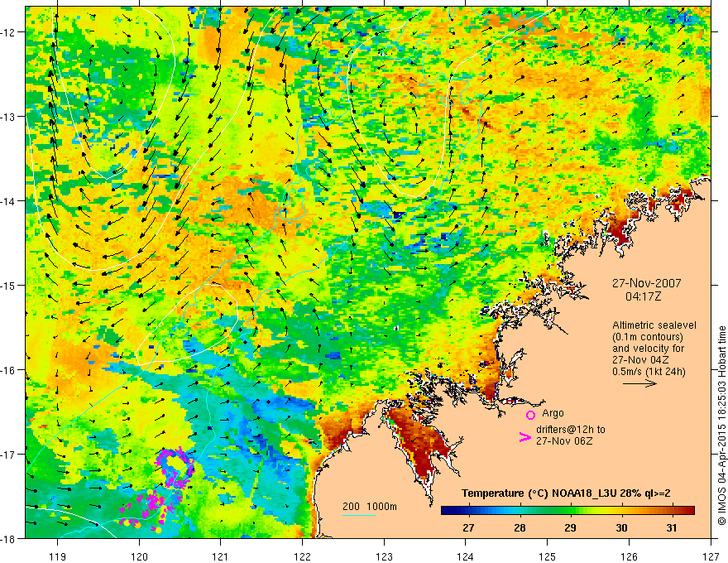The height and width of the screenshot is (563, 728).
Task: Click the latitude axis label -12
Action: coord(8,32)
